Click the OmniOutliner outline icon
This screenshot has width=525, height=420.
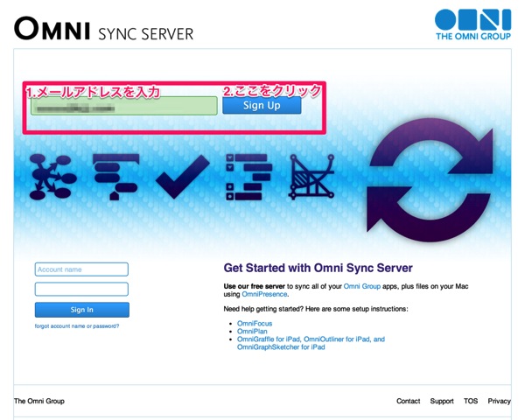[x=248, y=177]
